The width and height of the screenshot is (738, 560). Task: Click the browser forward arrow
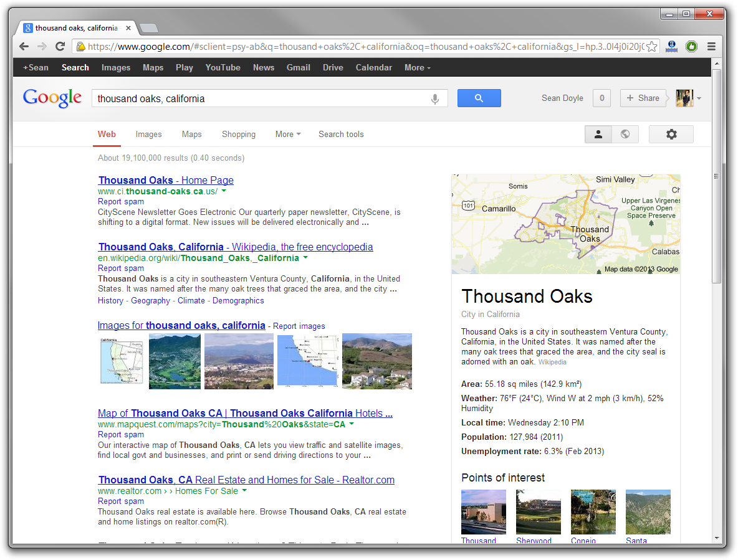tap(42, 46)
